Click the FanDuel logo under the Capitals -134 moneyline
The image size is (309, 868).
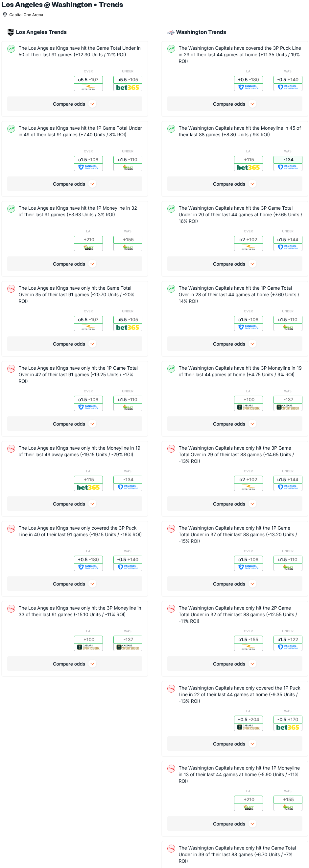(x=288, y=167)
